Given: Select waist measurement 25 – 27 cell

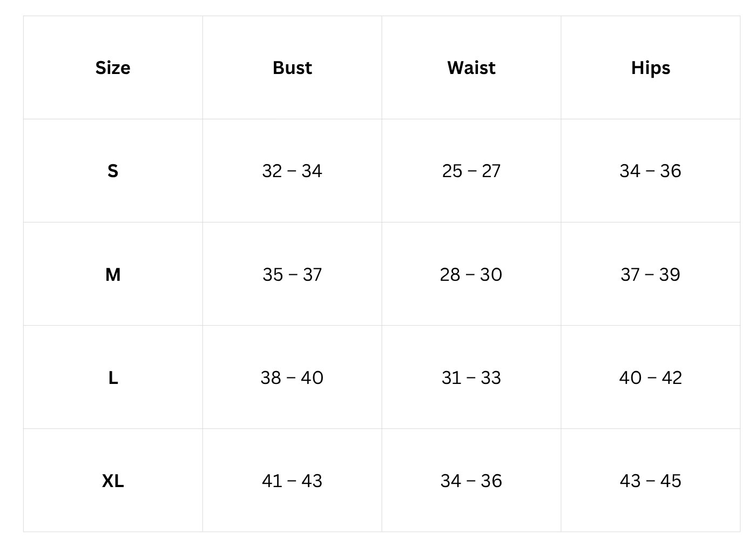Looking at the screenshot, I should pos(471,171).
